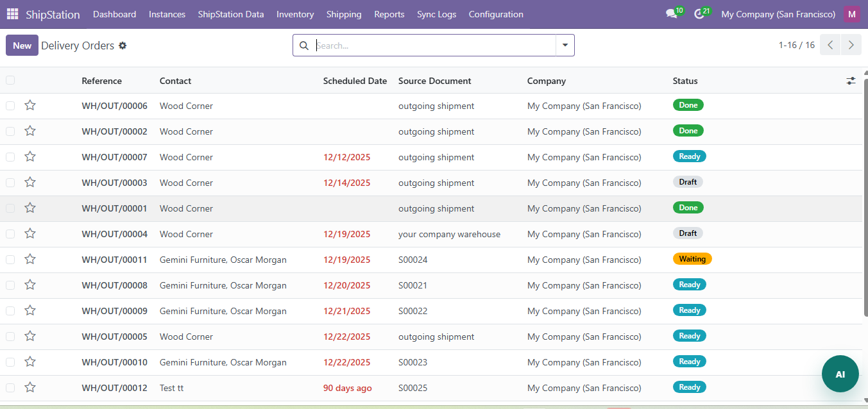Go to the Inventory menu
This screenshot has height=409, width=868.
295,14
